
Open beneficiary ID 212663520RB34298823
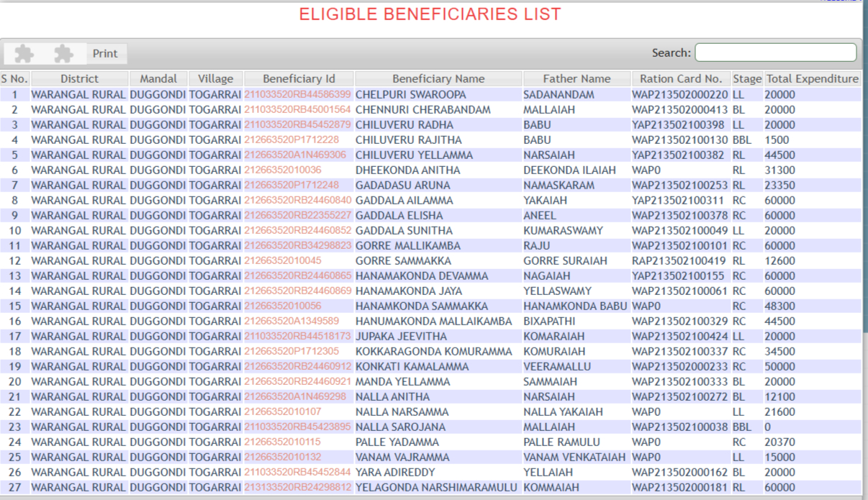(x=298, y=245)
